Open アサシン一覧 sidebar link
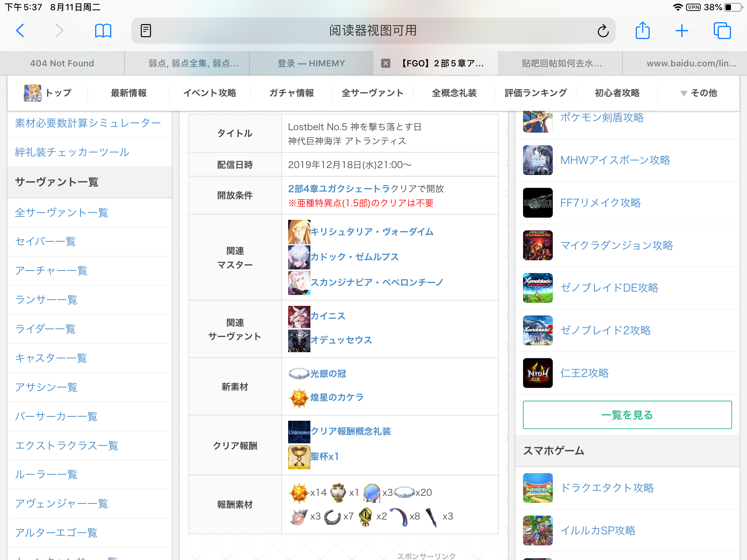 (x=46, y=387)
